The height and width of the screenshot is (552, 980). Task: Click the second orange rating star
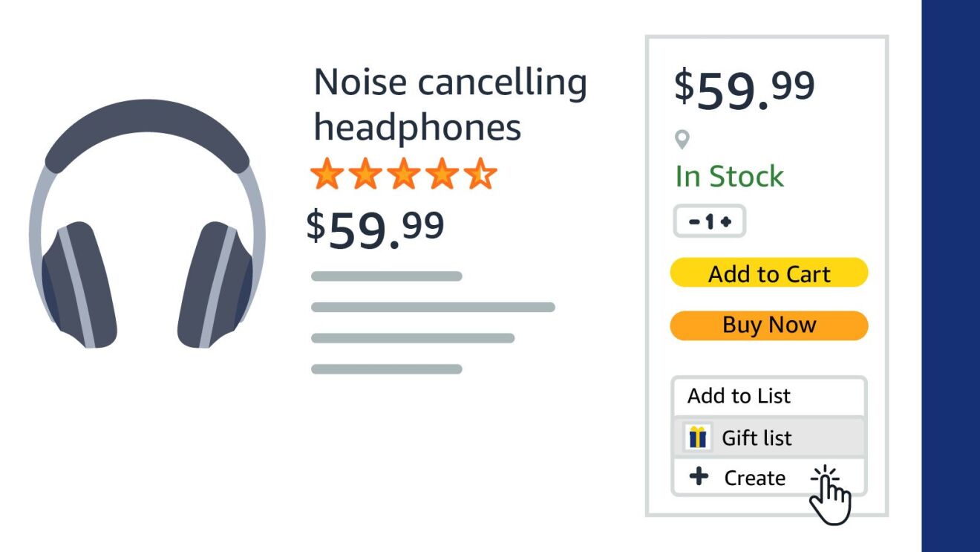(x=365, y=175)
